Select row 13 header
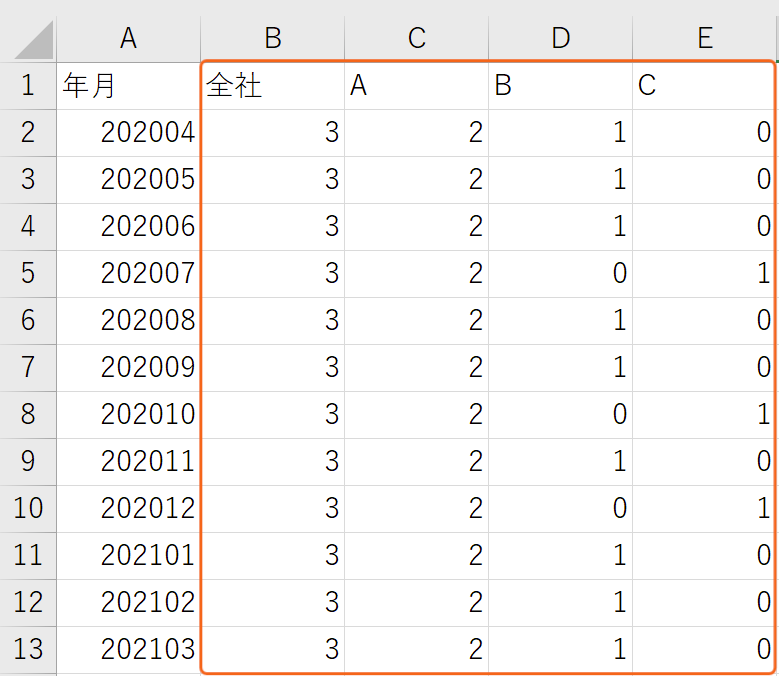The height and width of the screenshot is (676, 779). point(28,650)
